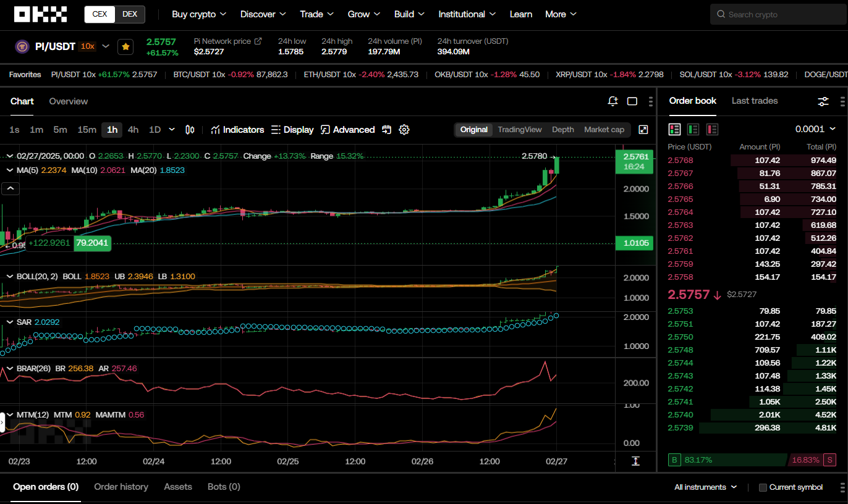This screenshot has height=504, width=848.
Task: Select the Depth chart view
Action: tap(562, 130)
